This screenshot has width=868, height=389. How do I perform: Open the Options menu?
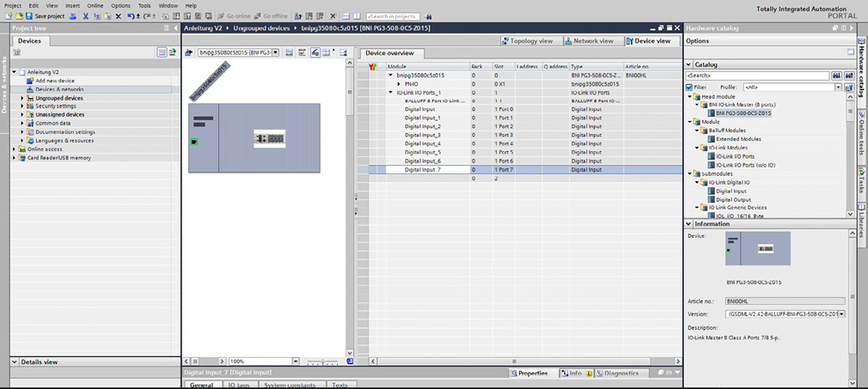tap(120, 5)
